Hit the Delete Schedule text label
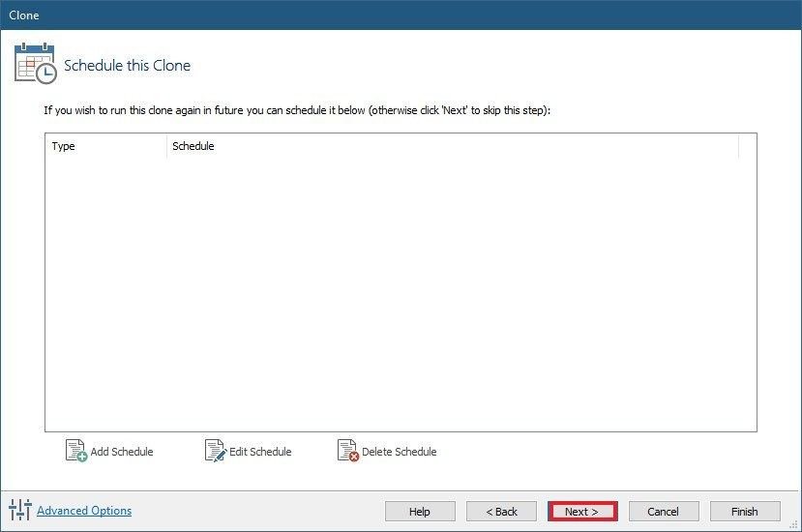 pos(399,452)
